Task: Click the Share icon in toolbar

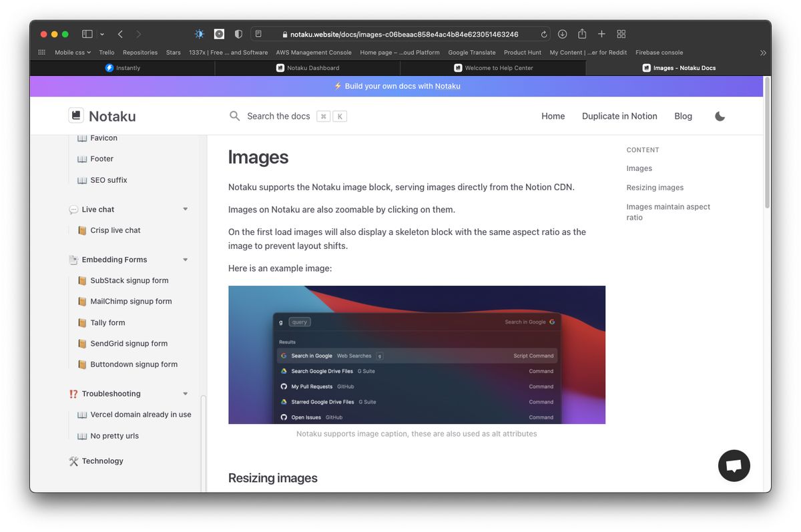Action: click(x=582, y=34)
